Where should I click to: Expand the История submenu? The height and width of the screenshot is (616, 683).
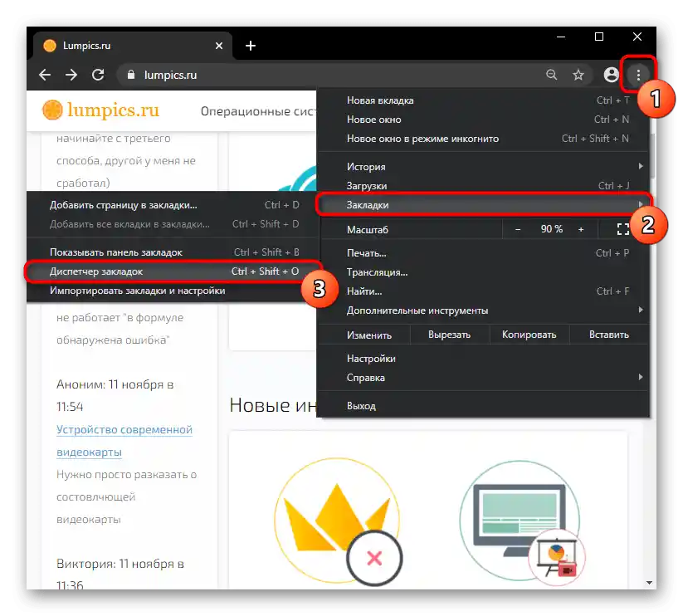[484, 166]
